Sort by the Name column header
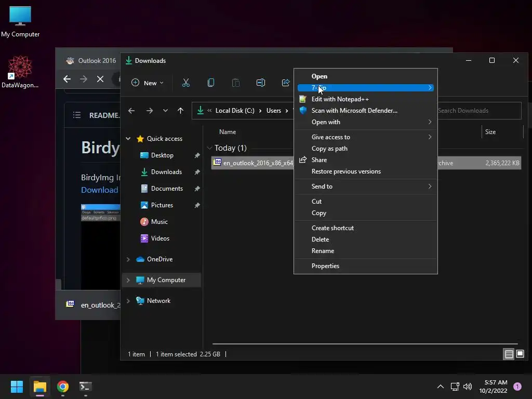Image resolution: width=532 pixels, height=399 pixels. 228,132
